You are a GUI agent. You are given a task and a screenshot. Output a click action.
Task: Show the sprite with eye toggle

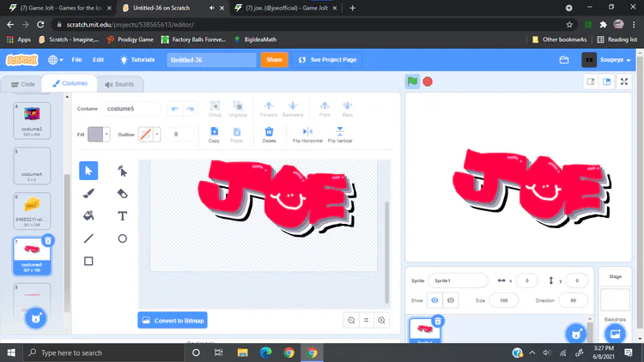(434, 300)
